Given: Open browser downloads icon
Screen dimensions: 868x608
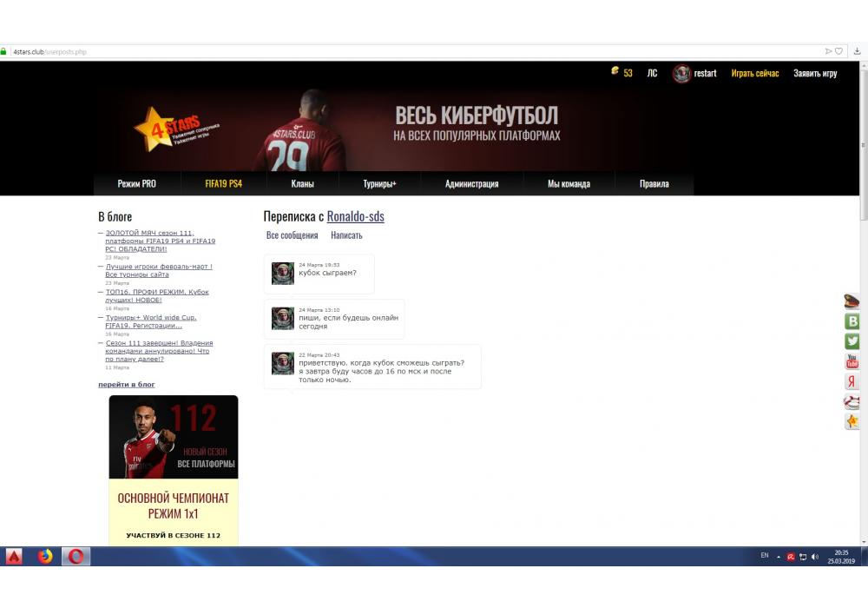Looking at the screenshot, I should (857, 51).
